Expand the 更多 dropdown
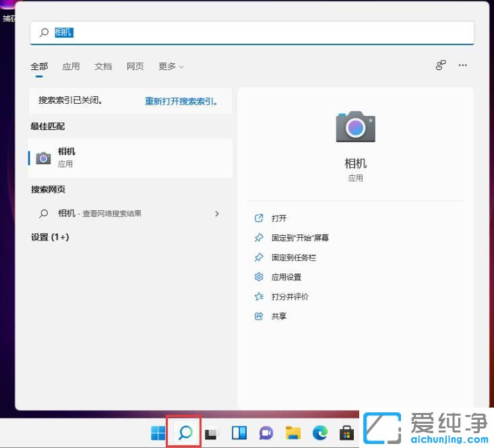494x448 pixels. [171, 67]
